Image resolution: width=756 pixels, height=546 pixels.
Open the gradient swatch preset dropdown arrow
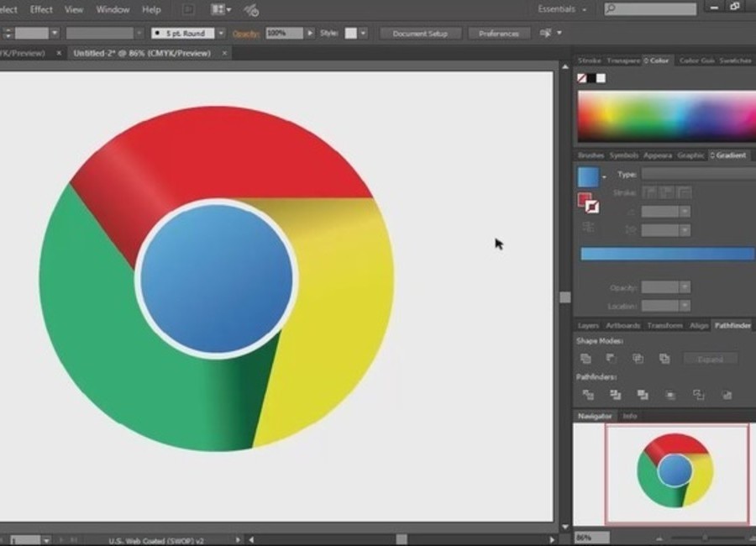point(604,177)
